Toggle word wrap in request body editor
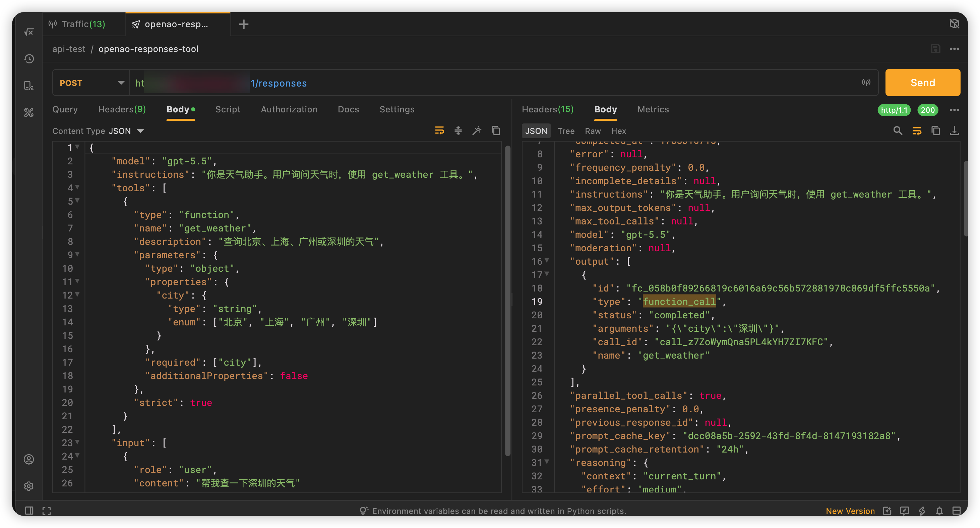The height and width of the screenshot is (528, 980). click(x=439, y=130)
